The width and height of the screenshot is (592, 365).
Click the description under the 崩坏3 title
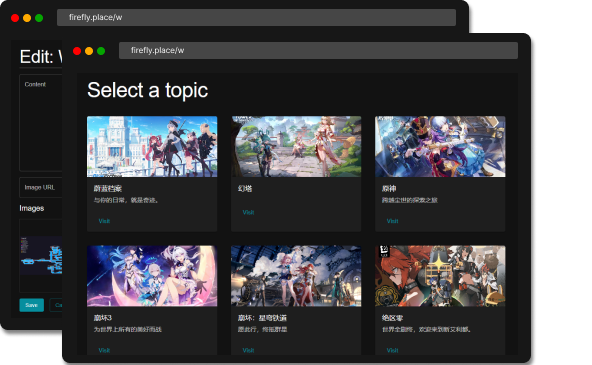point(128,330)
